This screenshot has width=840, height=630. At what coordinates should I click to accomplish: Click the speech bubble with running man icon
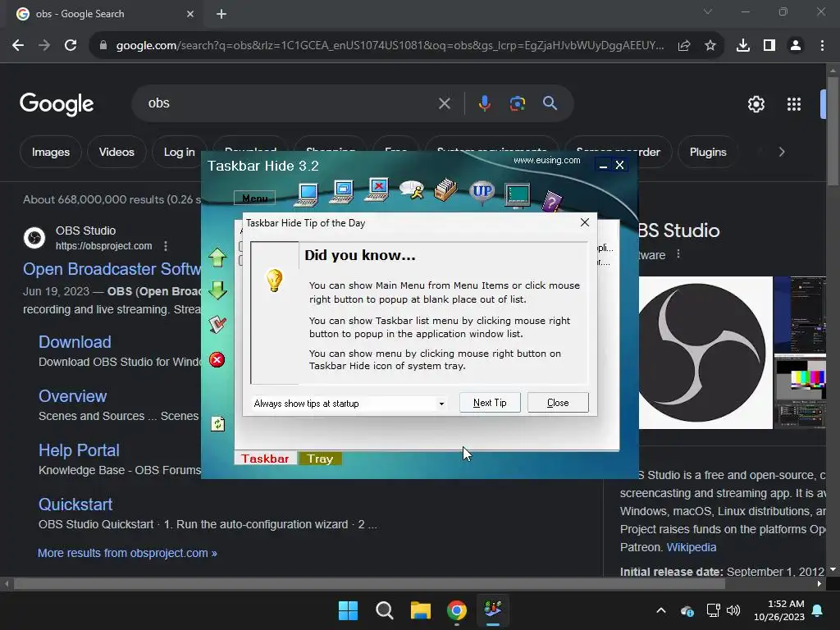coord(412,189)
